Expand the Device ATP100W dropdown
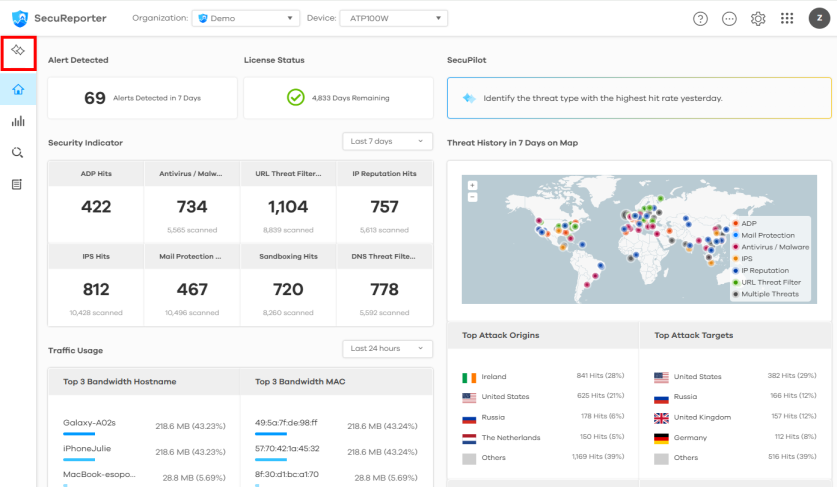 393,18
